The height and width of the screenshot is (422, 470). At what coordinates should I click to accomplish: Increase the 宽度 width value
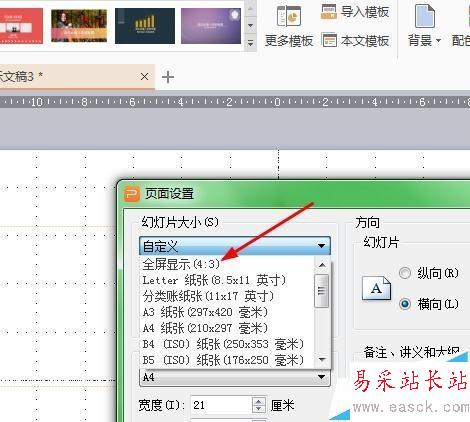coord(259,401)
